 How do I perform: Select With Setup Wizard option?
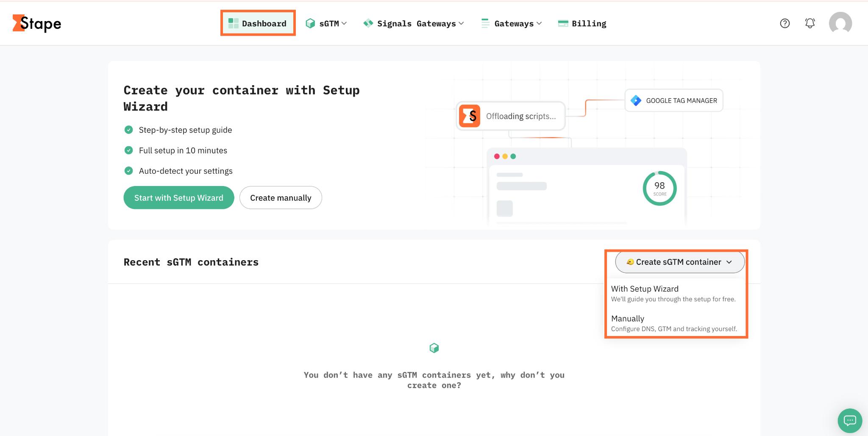click(676, 293)
